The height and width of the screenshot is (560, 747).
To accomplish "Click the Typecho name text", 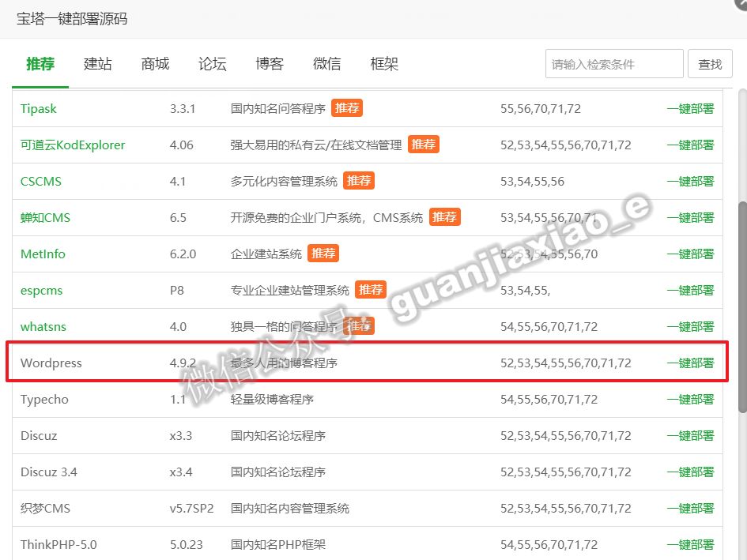I will [x=44, y=400].
